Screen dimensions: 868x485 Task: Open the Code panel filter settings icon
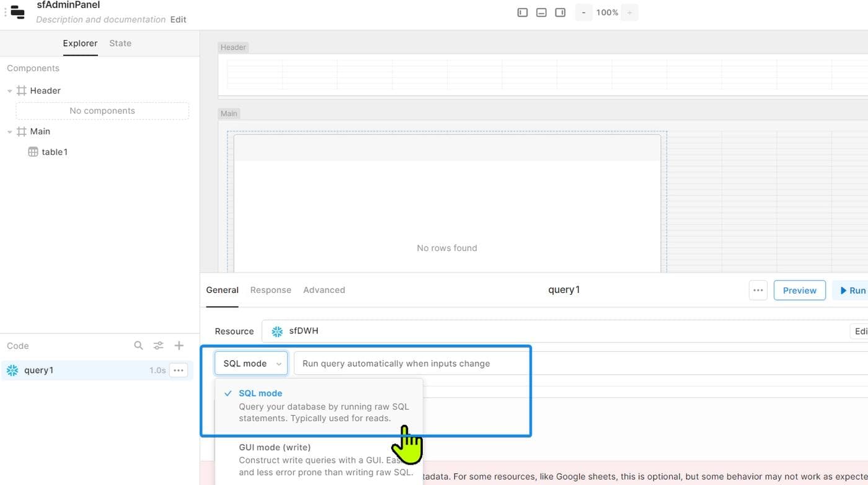(x=159, y=346)
